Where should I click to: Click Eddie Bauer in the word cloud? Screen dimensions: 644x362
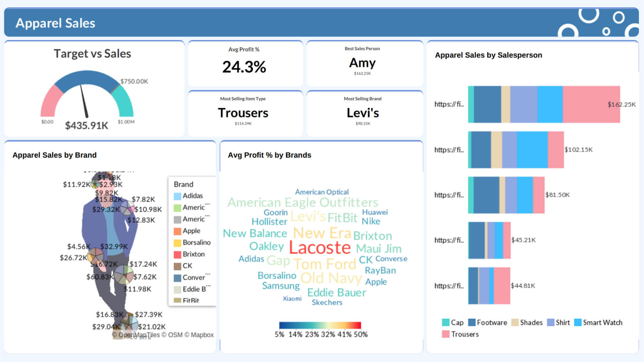coord(336,293)
